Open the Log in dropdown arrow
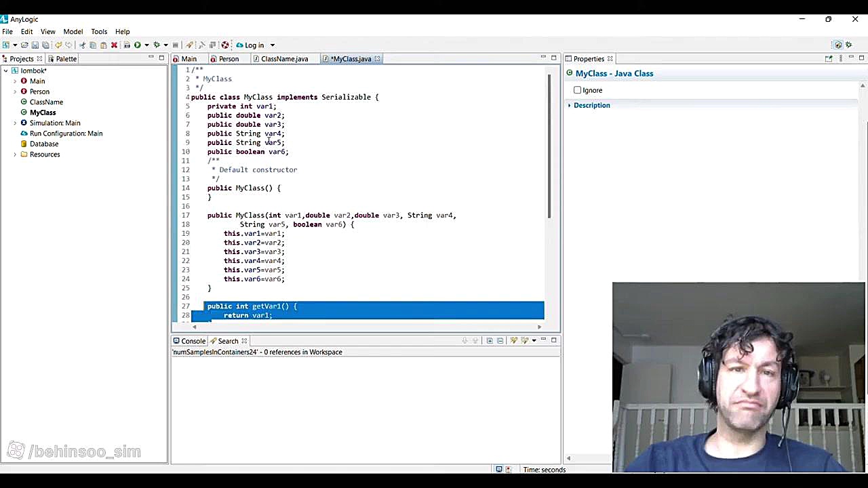The width and height of the screenshot is (868, 488). [x=273, y=45]
